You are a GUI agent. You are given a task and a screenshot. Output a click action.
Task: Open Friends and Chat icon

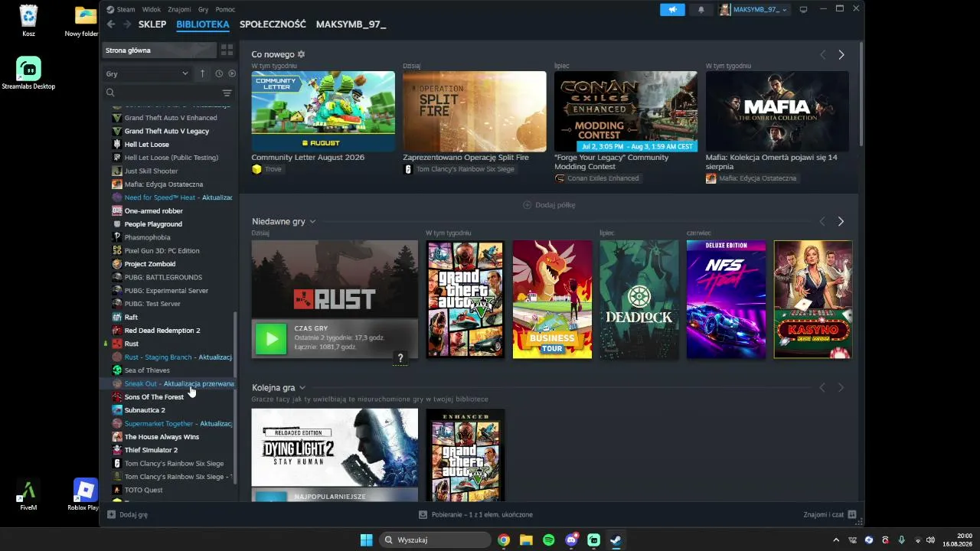[852, 514]
